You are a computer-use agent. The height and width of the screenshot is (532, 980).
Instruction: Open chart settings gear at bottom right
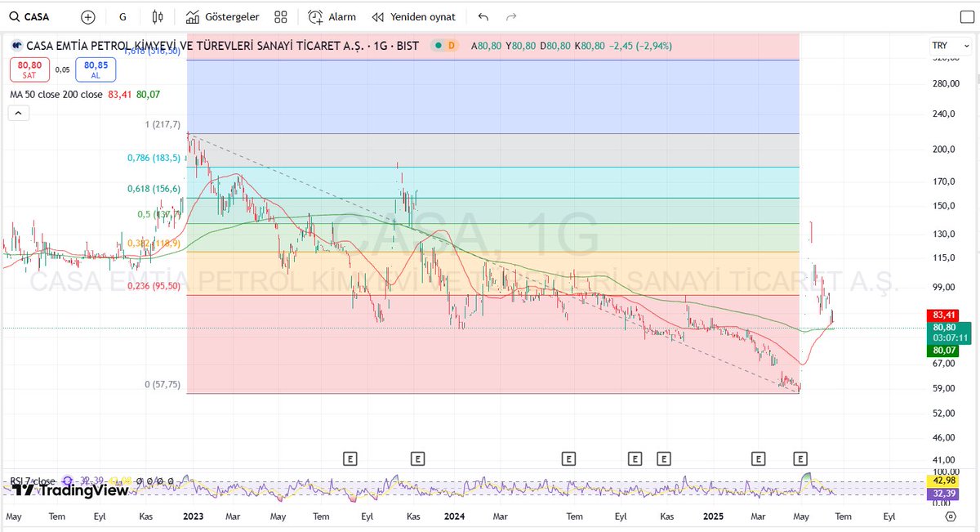(x=951, y=516)
